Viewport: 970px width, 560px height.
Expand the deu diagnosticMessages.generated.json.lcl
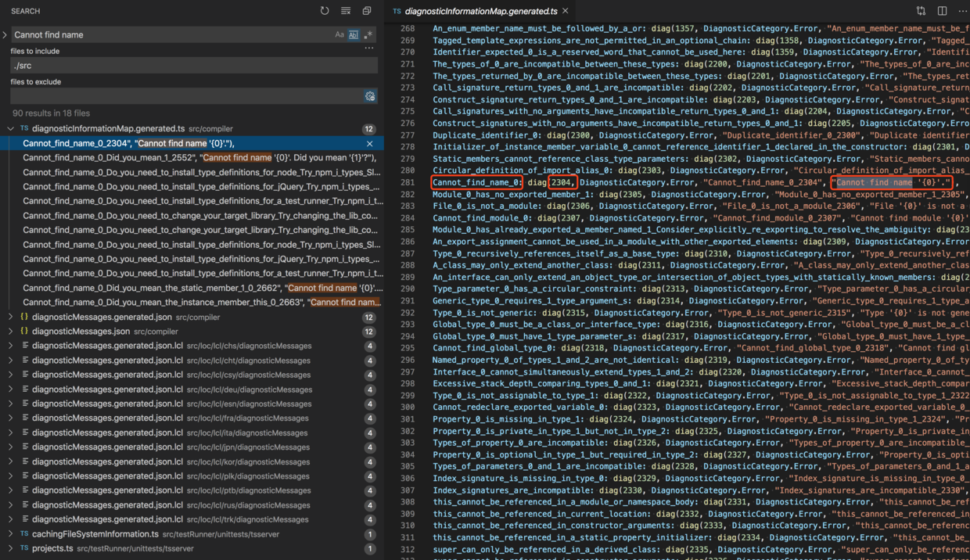tap(10, 389)
